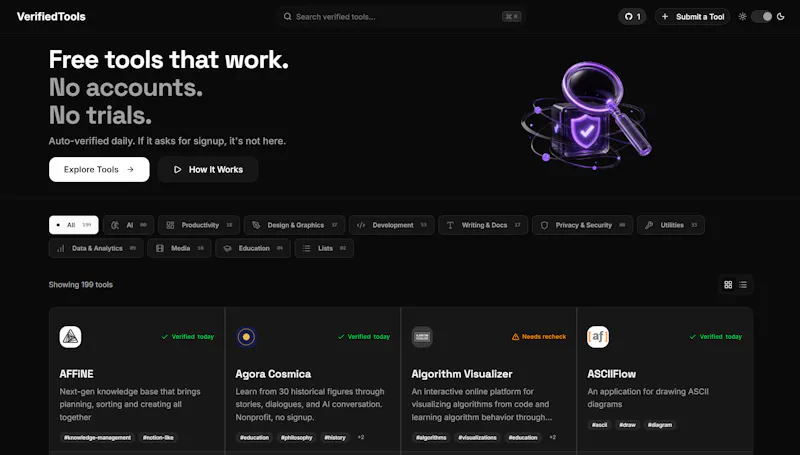
Task: Select the #algorithms tag
Action: (x=431, y=438)
